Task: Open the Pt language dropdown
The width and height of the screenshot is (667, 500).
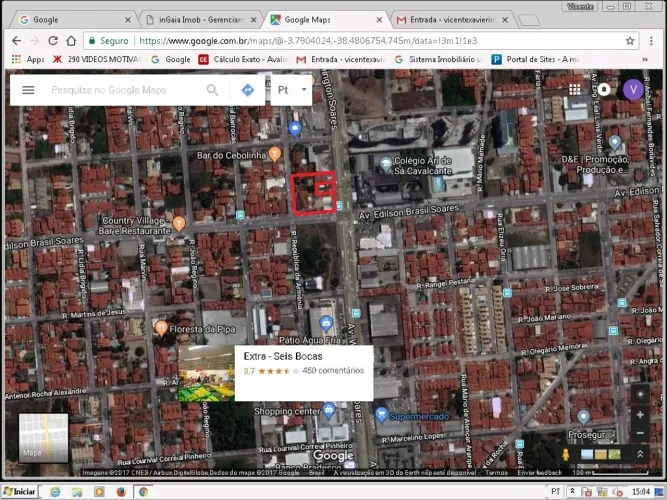Action: pyautogui.click(x=291, y=90)
